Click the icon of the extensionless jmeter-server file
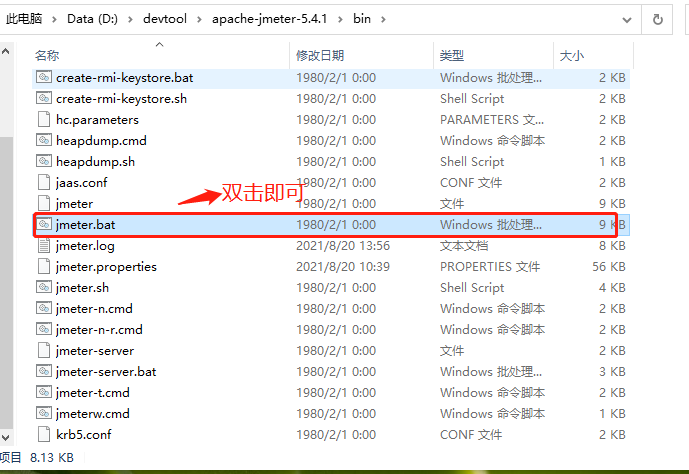Screen dimensions: 689x474 (44, 351)
